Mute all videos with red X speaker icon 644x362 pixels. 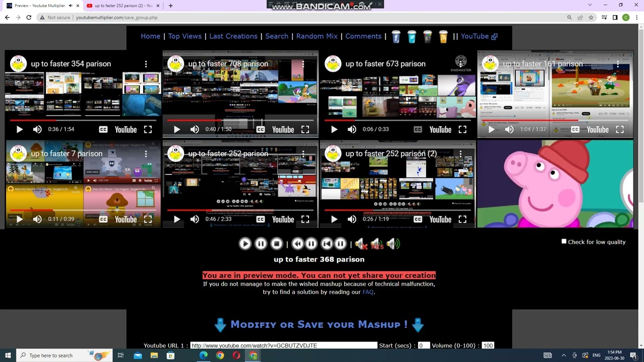[x=361, y=244]
